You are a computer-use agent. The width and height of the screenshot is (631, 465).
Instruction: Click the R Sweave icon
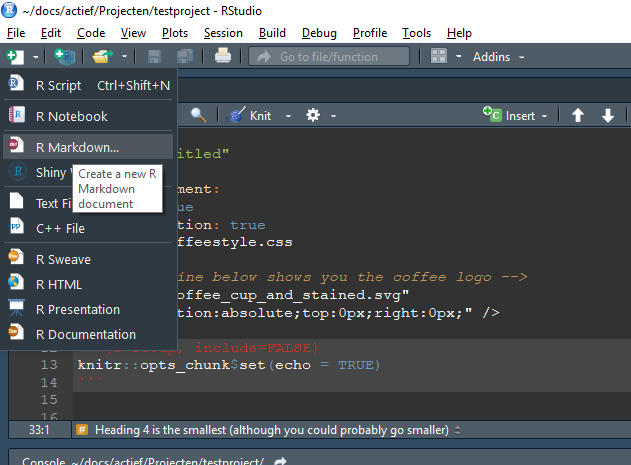(x=16, y=257)
